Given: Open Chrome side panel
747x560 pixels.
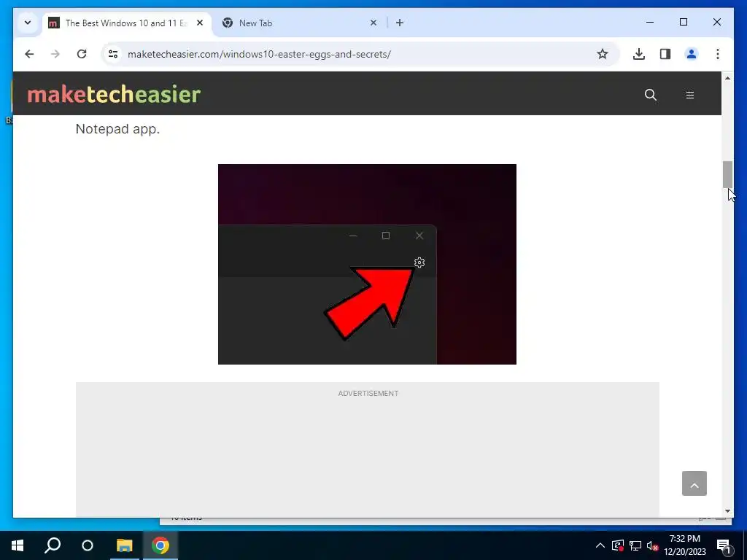Looking at the screenshot, I should click(x=665, y=54).
